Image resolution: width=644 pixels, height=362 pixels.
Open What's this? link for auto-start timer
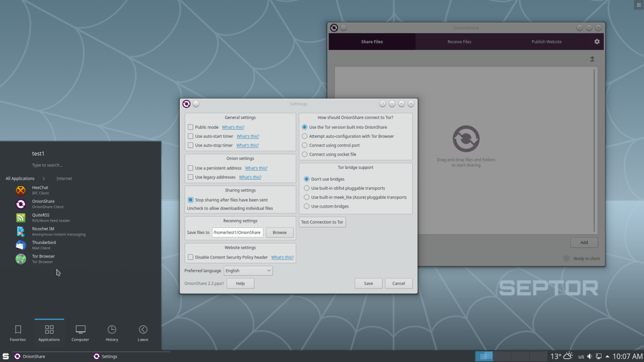(x=248, y=136)
